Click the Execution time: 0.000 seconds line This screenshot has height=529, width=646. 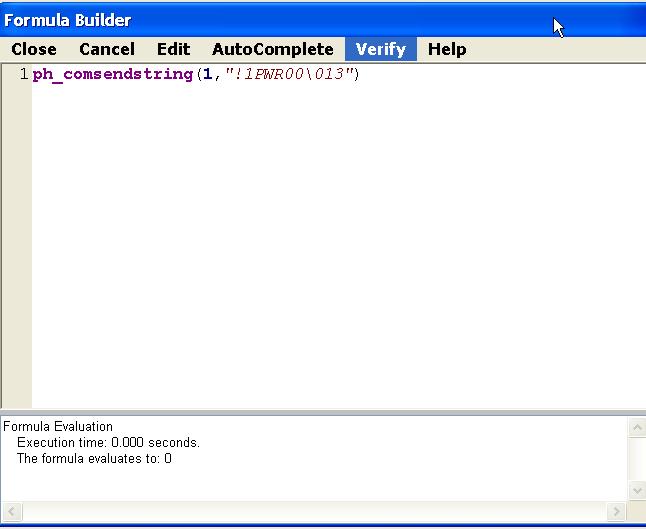108,442
